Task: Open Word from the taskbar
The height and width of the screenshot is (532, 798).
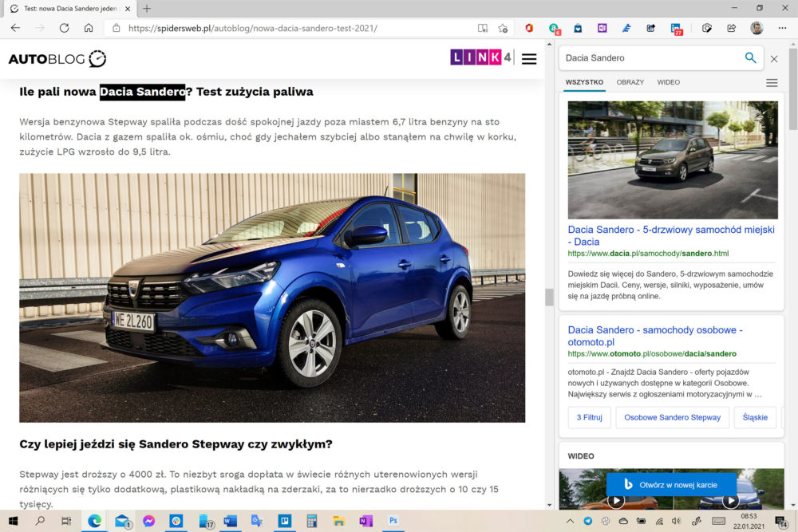Action: coord(230,521)
